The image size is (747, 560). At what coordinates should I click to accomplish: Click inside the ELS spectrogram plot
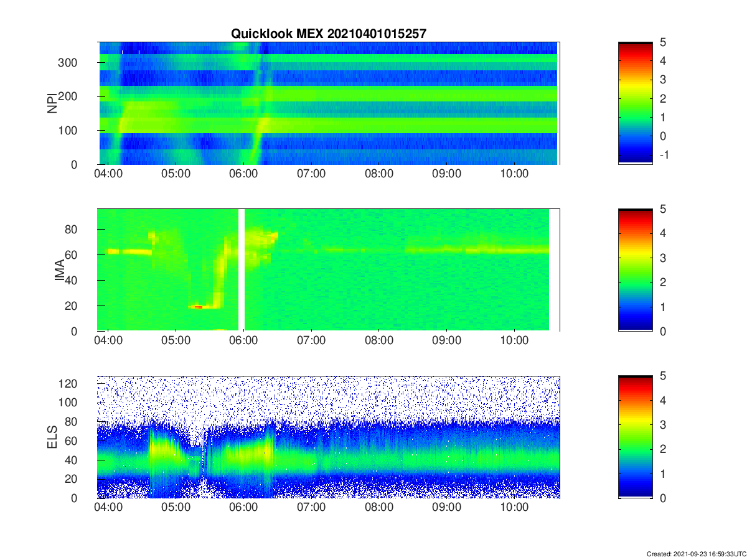click(x=329, y=437)
